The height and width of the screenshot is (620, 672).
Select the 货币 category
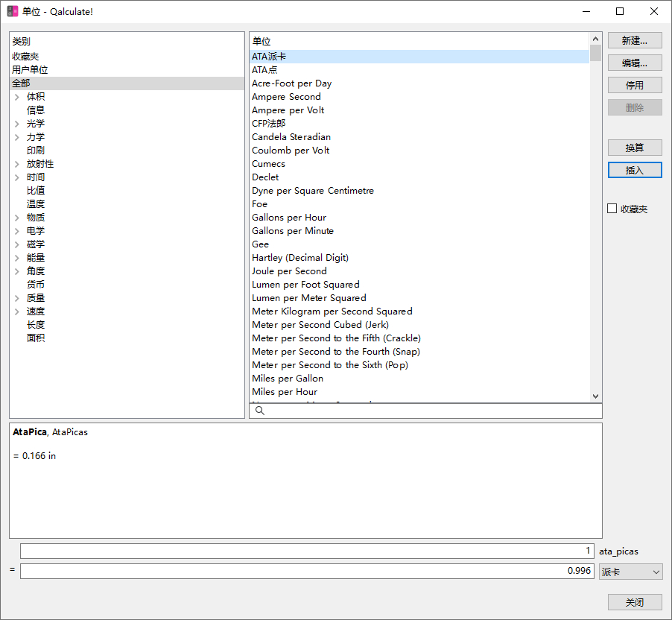click(36, 284)
